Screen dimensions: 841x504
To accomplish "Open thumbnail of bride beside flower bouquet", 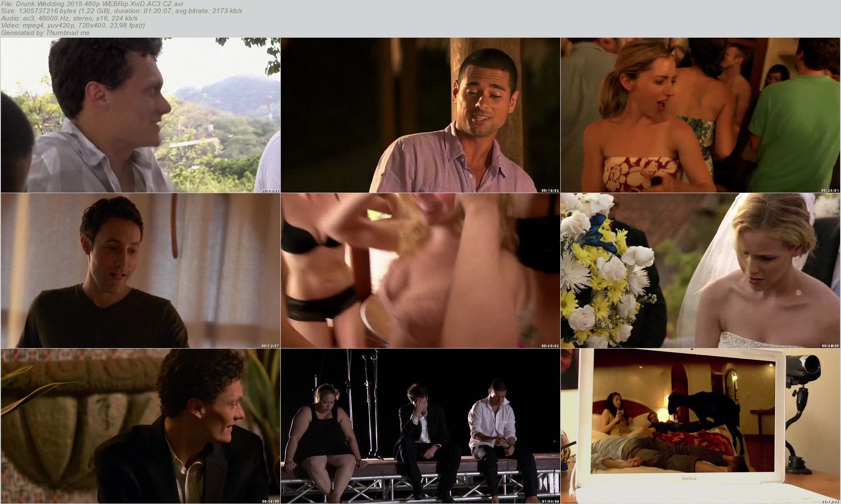I will point(700,271).
